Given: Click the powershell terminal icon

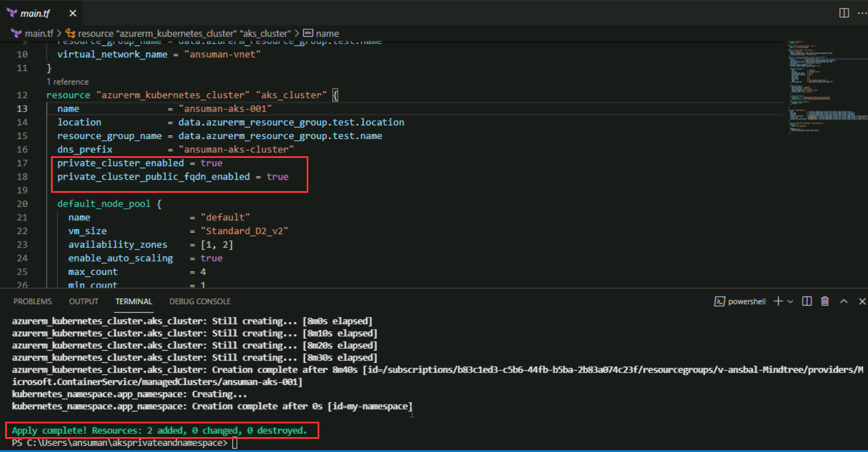Looking at the screenshot, I should [x=719, y=302].
